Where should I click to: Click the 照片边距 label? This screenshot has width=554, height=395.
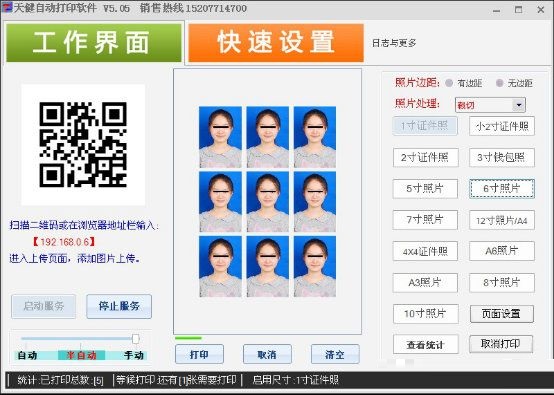point(417,83)
